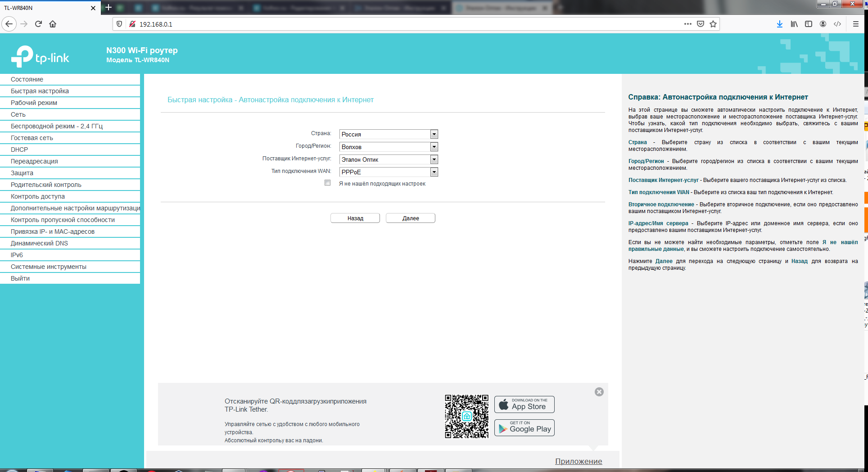Image resolution: width=868 pixels, height=472 pixels.
Task: Open Гостевая сеть menu item
Action: click(70, 138)
